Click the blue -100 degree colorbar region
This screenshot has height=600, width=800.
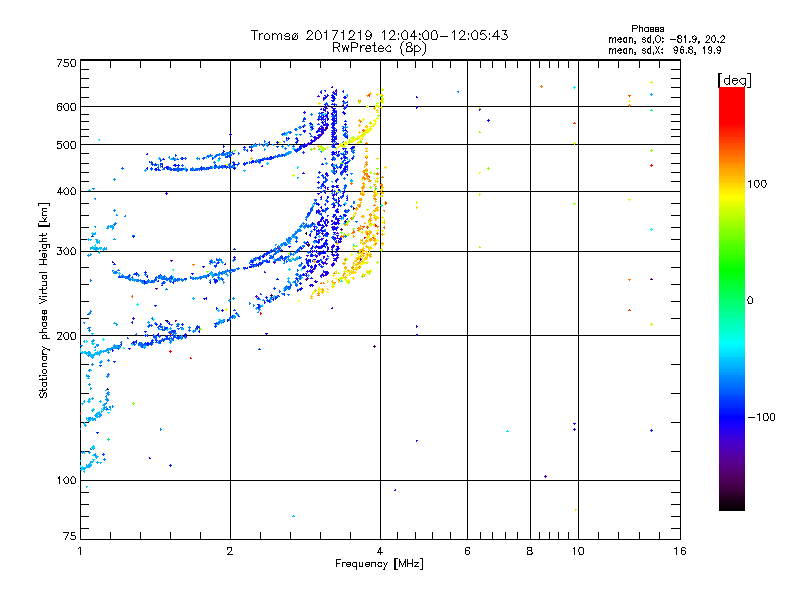pyautogui.click(x=732, y=417)
